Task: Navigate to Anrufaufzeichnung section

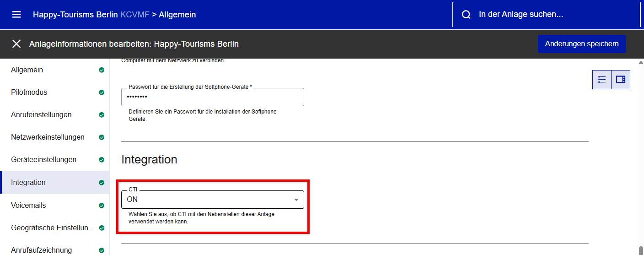Action: (41, 250)
